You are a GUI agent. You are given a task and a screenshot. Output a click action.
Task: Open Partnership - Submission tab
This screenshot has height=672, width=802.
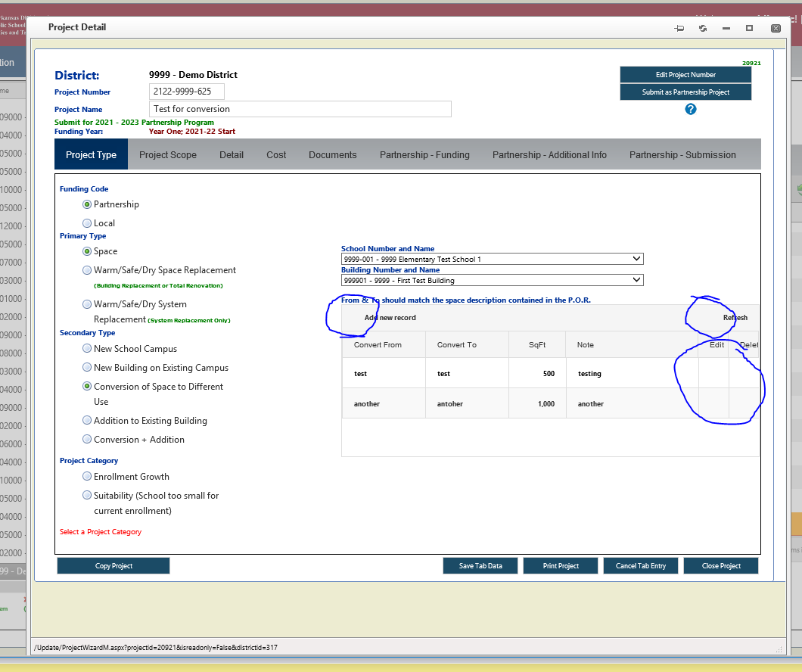point(682,154)
